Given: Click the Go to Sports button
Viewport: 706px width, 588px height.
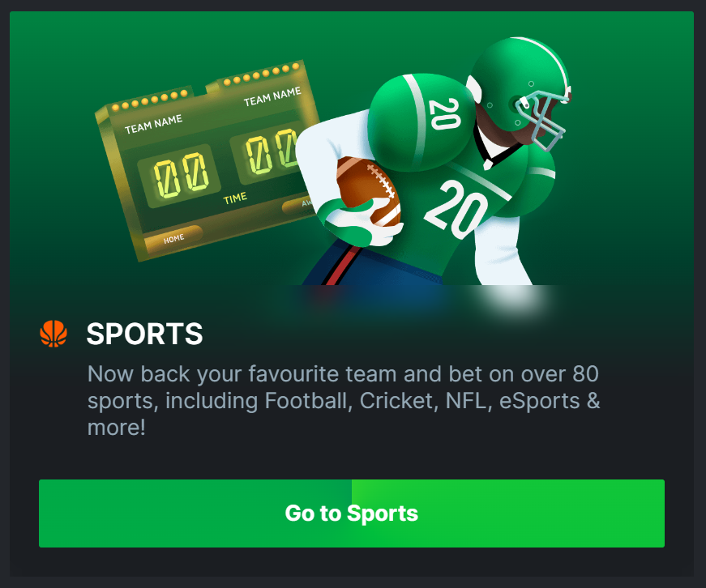Looking at the screenshot, I should 352,513.
